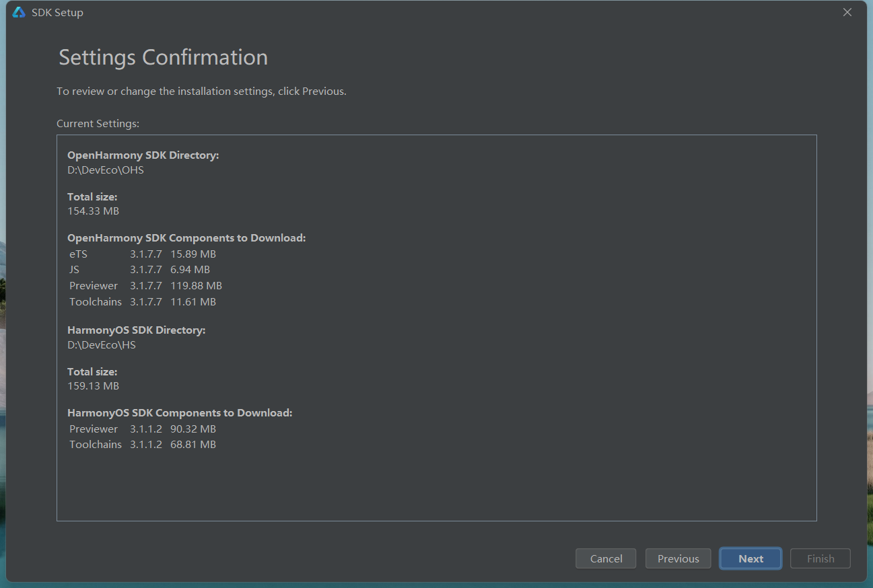Click the 68.81 MB size value
The width and height of the screenshot is (873, 588).
[x=193, y=445]
